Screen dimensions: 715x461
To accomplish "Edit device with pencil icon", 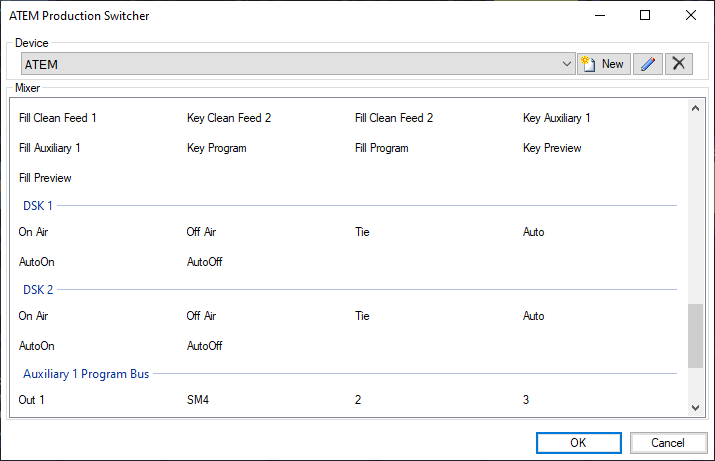I will tap(648, 64).
